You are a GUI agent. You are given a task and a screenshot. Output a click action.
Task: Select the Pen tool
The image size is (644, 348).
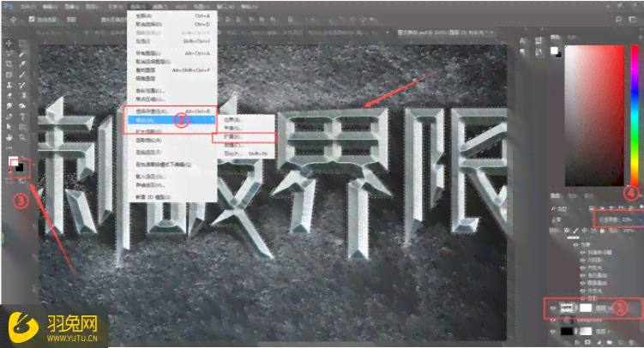(9, 117)
